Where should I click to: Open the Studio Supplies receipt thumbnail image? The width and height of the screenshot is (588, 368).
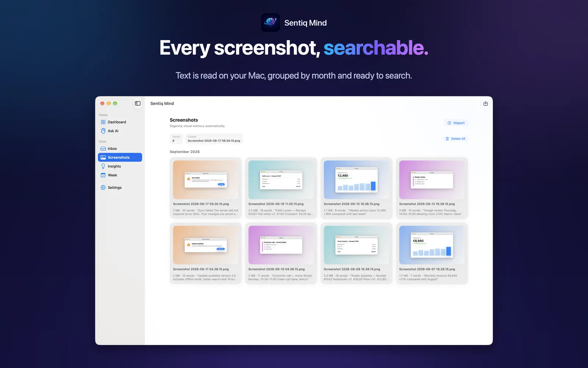pos(356,245)
